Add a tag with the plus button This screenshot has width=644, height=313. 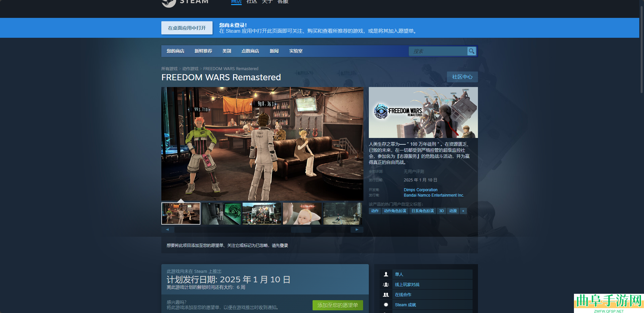tap(463, 211)
